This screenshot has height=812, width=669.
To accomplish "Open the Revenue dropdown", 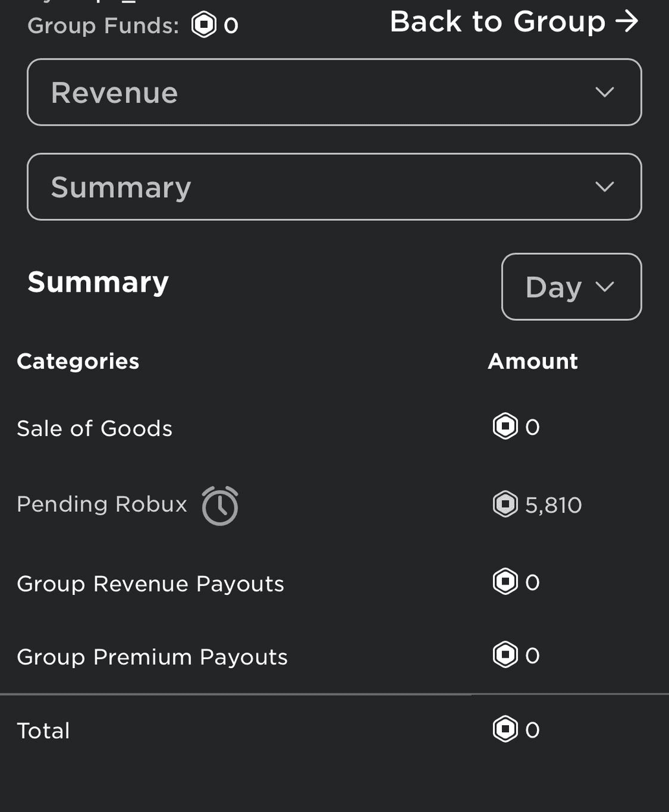I will coord(334,92).
